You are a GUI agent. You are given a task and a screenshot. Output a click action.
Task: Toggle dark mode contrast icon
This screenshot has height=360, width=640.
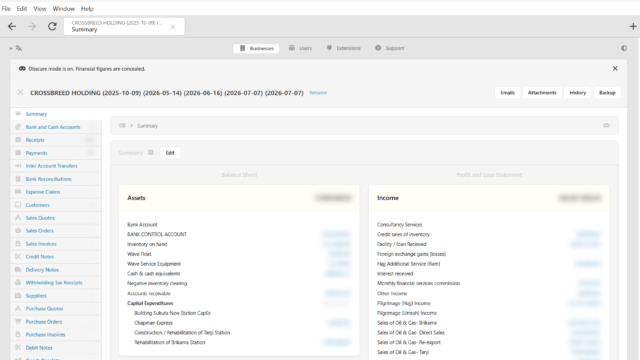624,48
